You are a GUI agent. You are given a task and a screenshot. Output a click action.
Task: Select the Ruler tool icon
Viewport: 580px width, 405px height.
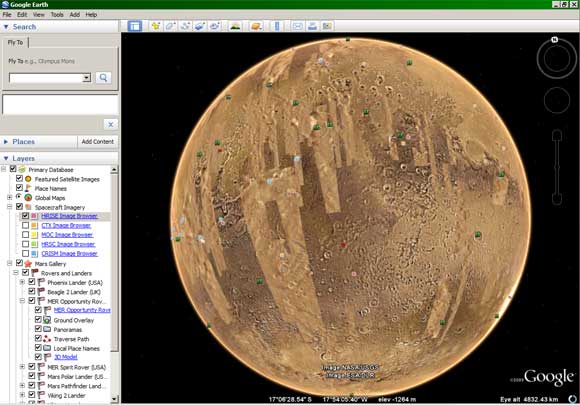[277, 26]
